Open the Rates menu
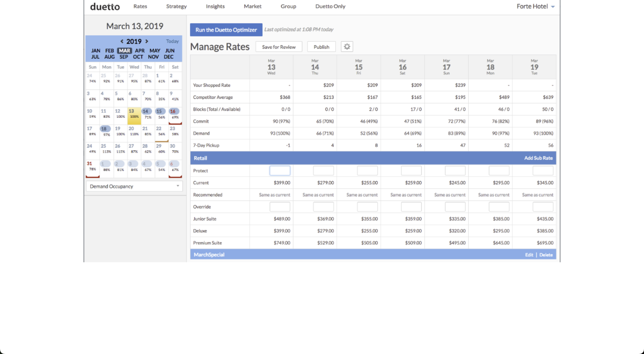The height and width of the screenshot is (354, 644). 140,6
